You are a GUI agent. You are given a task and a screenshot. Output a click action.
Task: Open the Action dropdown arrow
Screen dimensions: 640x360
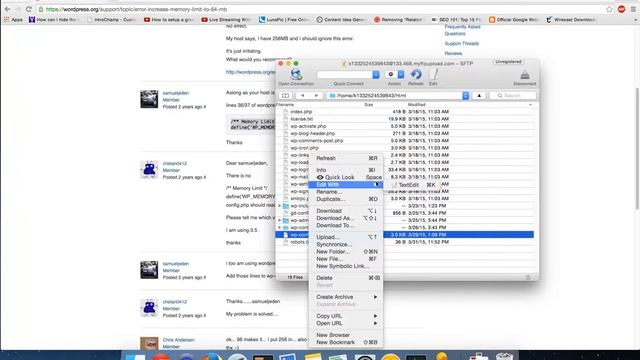pyautogui.click(x=401, y=74)
